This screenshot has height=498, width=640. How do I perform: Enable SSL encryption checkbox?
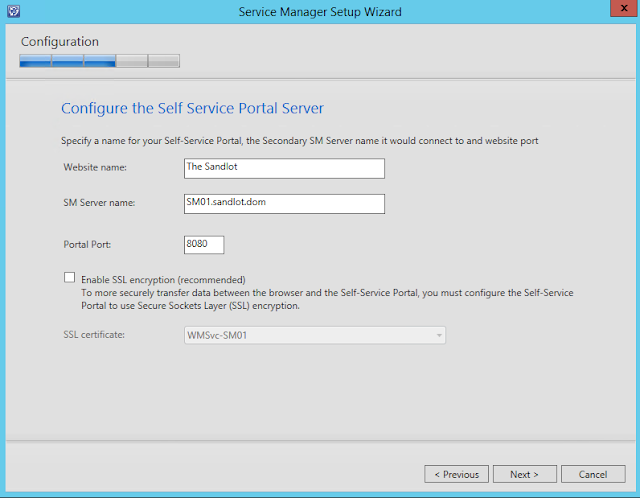click(x=69, y=278)
